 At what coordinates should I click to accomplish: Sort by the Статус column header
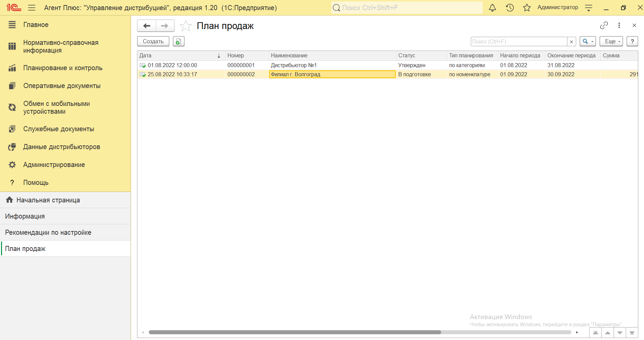(422, 56)
